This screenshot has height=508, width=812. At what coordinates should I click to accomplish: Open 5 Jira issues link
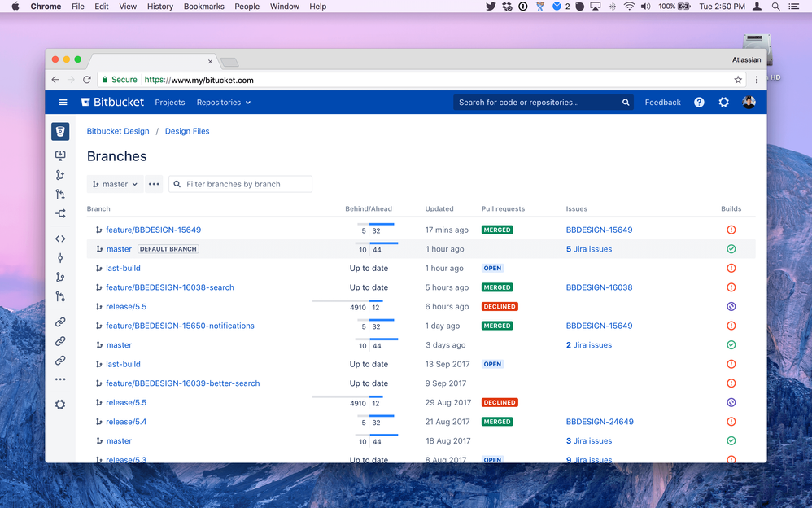pos(589,249)
